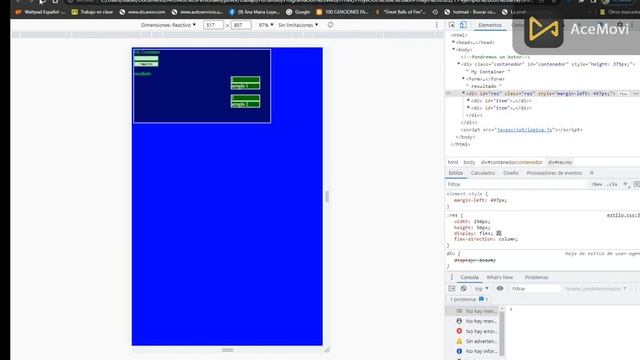Expand the form node in the DOM tree

pyautogui.click(x=463, y=79)
